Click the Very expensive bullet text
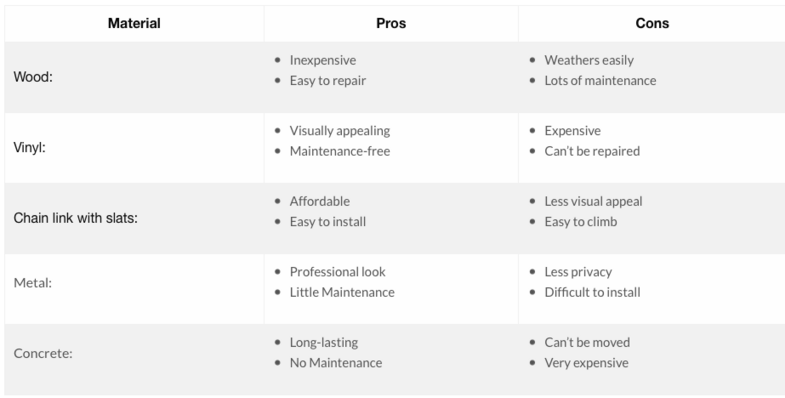The image size is (785, 398). [586, 363]
